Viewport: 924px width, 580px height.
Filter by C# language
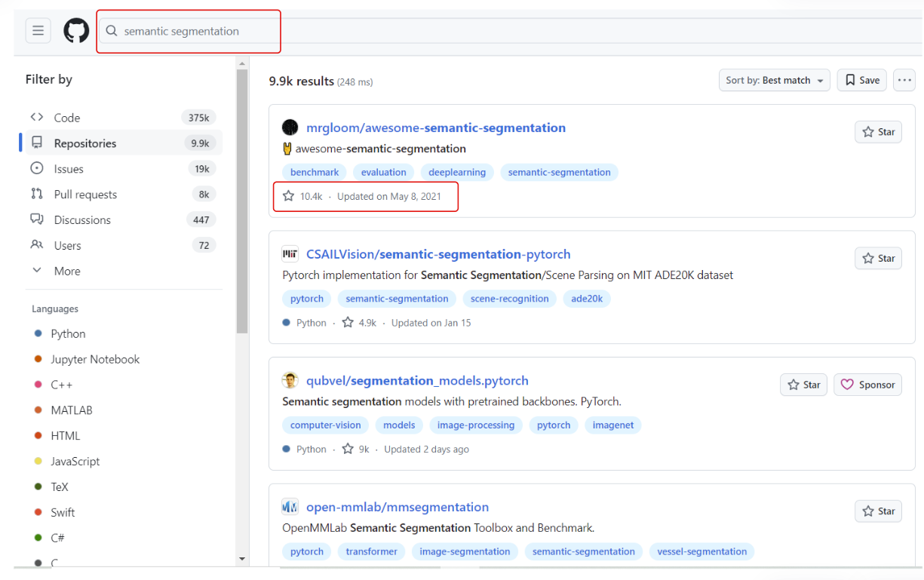coord(50,538)
